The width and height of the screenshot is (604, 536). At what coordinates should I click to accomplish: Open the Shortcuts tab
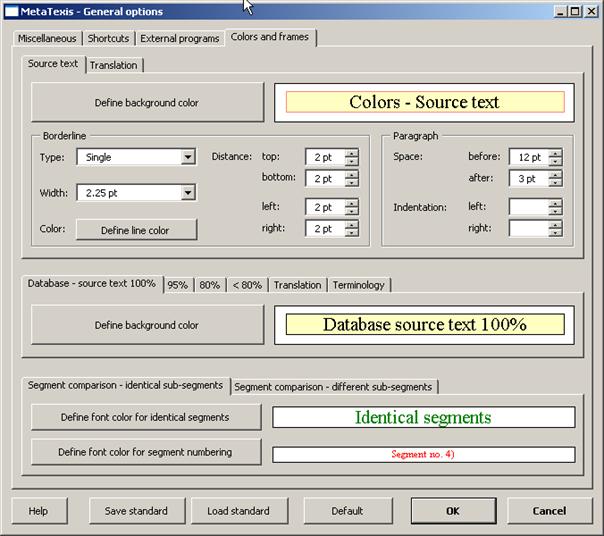tap(108, 39)
